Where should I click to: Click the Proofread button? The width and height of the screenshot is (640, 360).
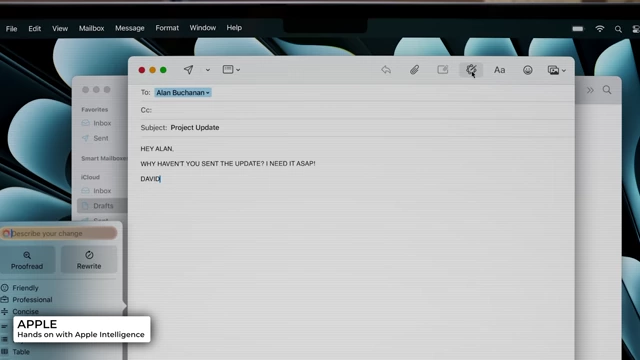27,260
